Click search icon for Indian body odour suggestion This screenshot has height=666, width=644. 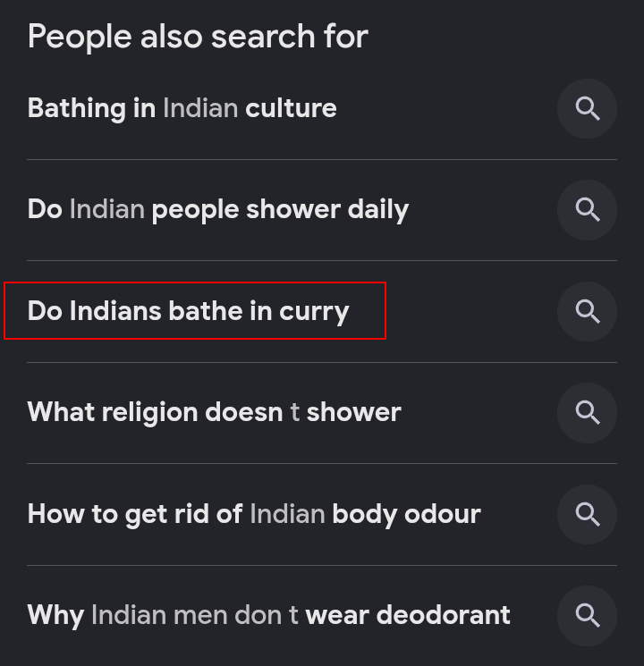coord(587,514)
